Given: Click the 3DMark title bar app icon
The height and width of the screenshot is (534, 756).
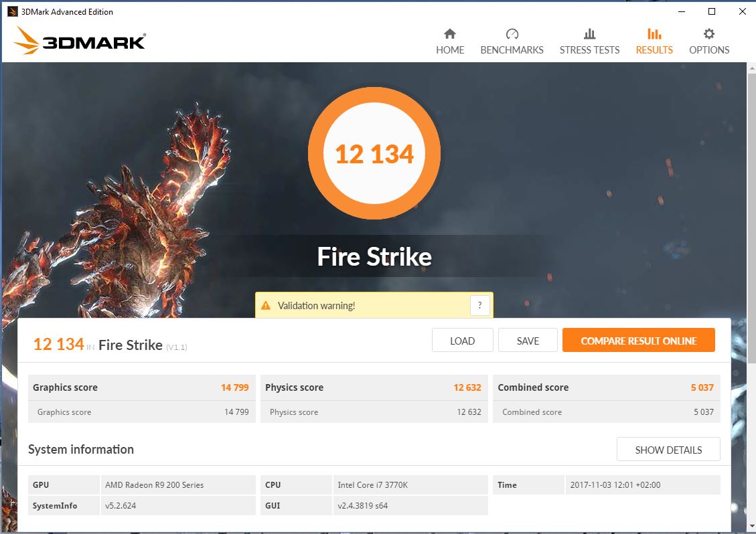Looking at the screenshot, I should [13, 11].
